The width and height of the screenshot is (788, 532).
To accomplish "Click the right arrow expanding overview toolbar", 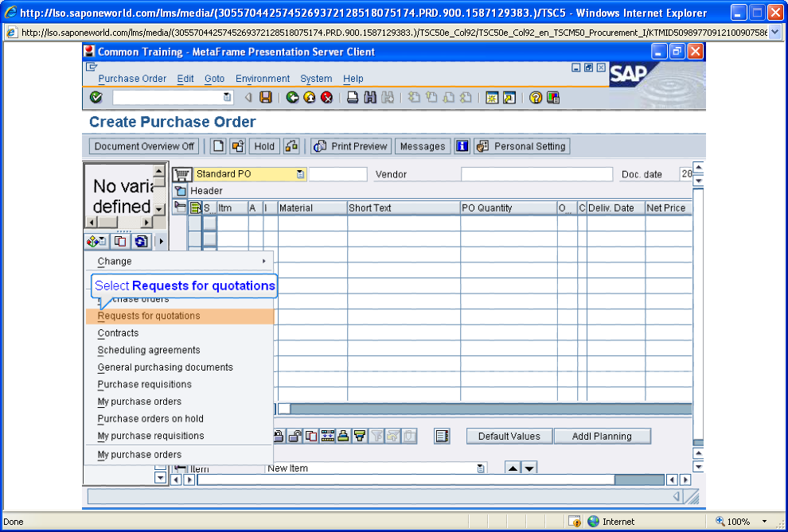I will (x=161, y=242).
